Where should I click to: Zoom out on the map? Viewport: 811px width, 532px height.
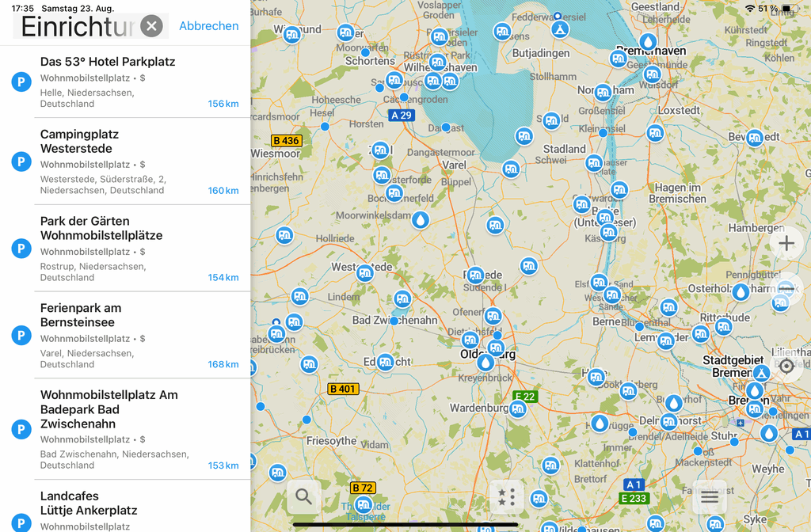tap(786, 288)
